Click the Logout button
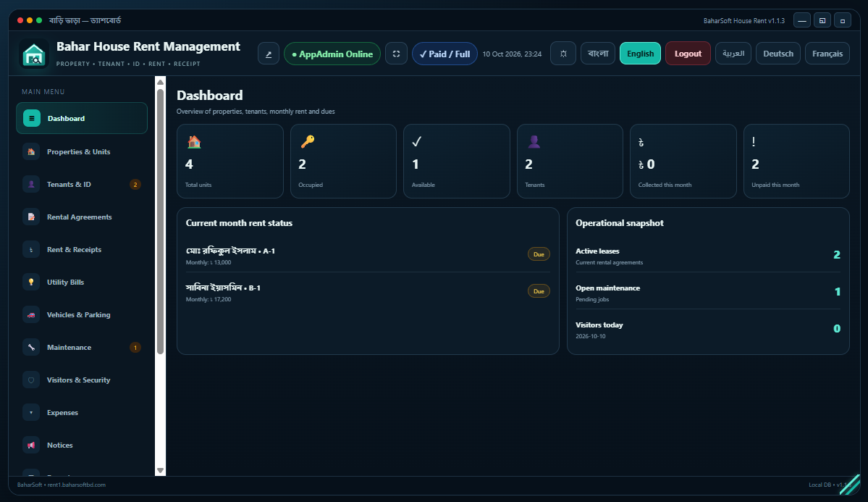The width and height of the screenshot is (868, 502). (x=688, y=54)
